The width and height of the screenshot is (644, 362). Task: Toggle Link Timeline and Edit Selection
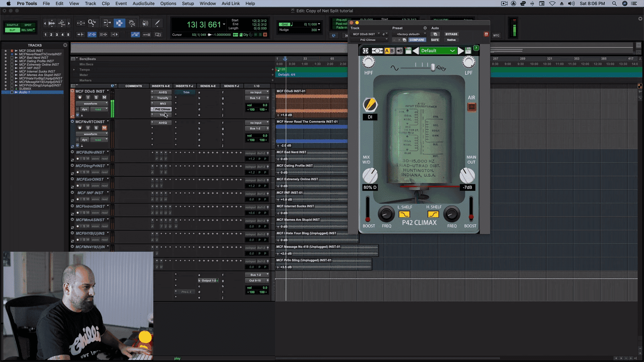click(92, 35)
